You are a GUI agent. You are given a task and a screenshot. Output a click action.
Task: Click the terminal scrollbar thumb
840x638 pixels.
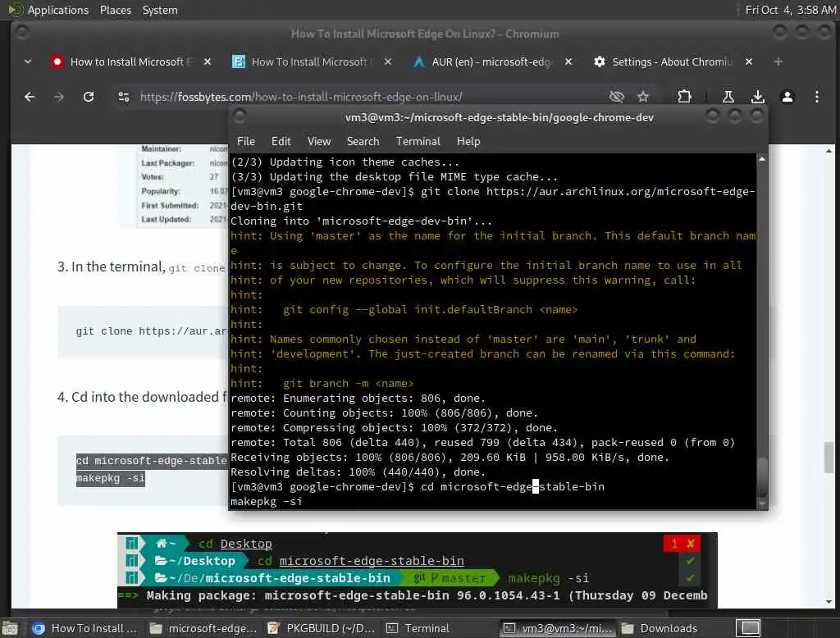(x=762, y=476)
